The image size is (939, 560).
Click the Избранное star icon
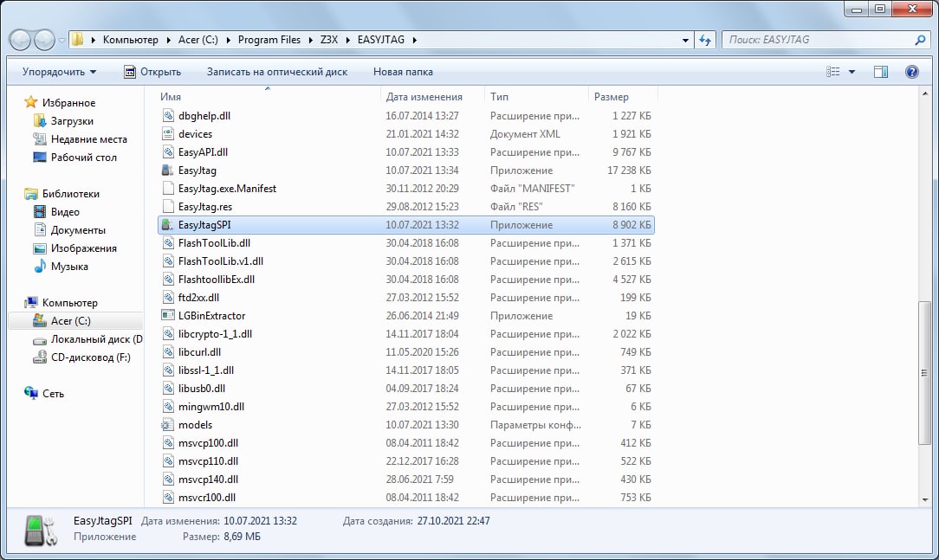(30, 102)
